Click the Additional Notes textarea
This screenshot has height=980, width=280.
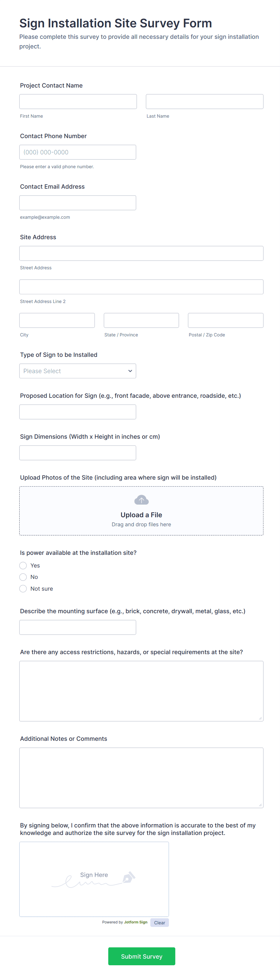click(x=141, y=778)
